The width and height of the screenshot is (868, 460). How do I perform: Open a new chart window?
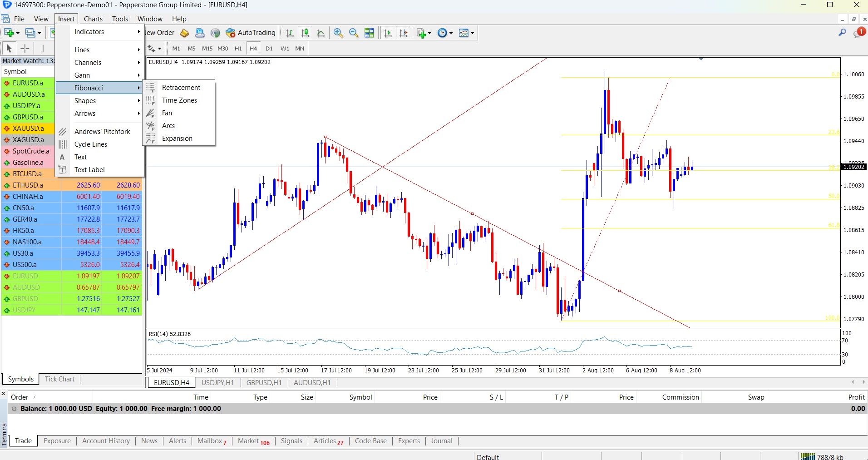click(7, 32)
